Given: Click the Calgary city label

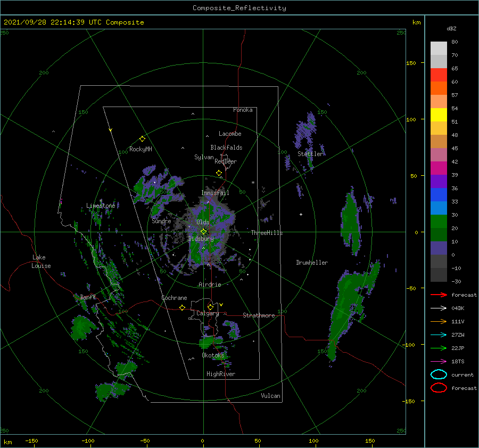Looking at the screenshot, I should pos(208,313).
